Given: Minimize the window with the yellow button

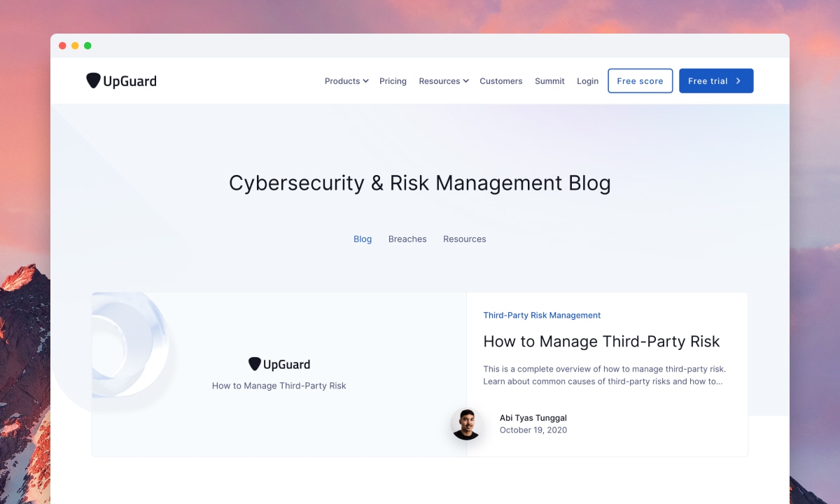Looking at the screenshot, I should click(75, 45).
